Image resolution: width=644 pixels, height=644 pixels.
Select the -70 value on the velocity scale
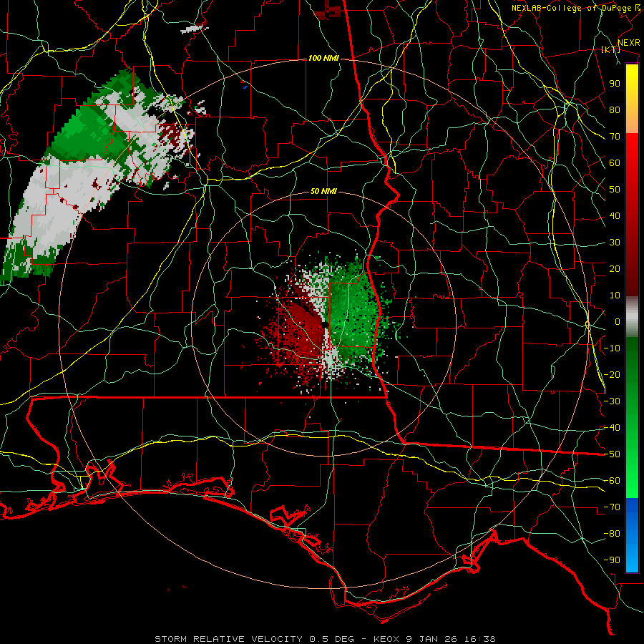click(612, 507)
